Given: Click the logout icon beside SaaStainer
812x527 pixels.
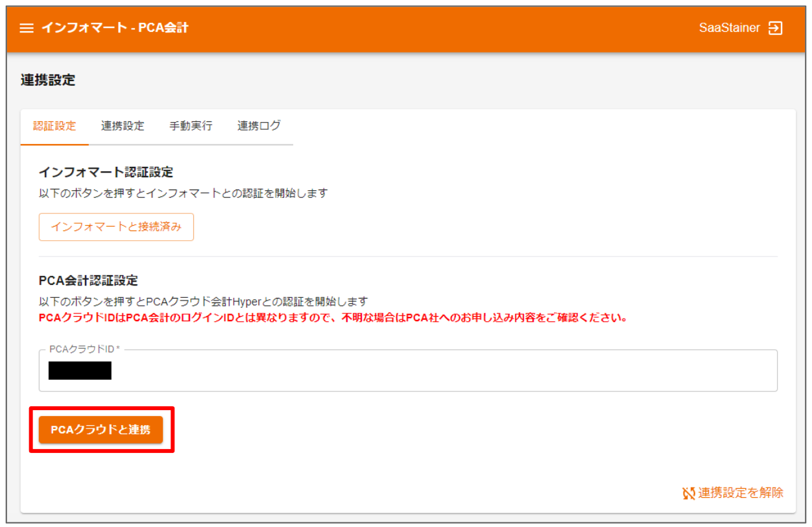Looking at the screenshot, I should 775,29.
